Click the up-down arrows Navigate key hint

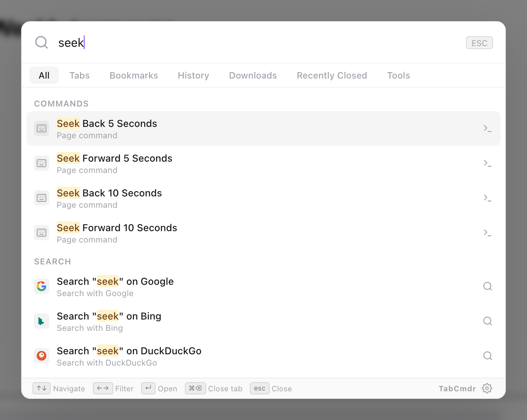pos(42,388)
